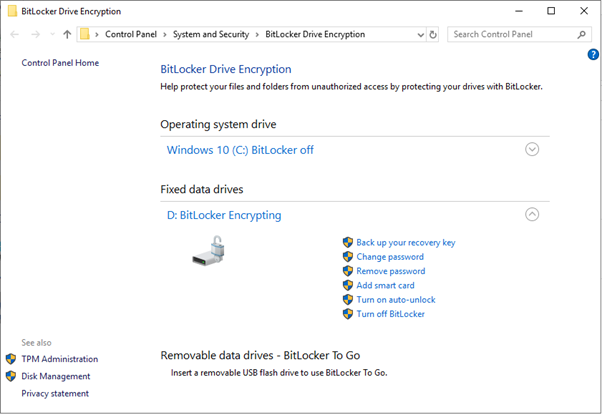Maximize the BitLocker window
Screen dimensions: 602x415
[x=551, y=11]
